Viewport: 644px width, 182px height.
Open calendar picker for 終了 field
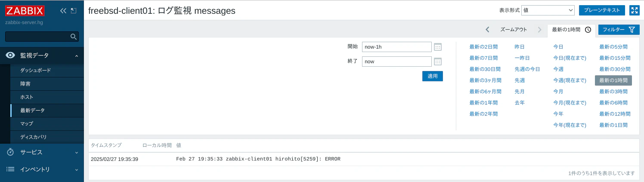coord(438,62)
